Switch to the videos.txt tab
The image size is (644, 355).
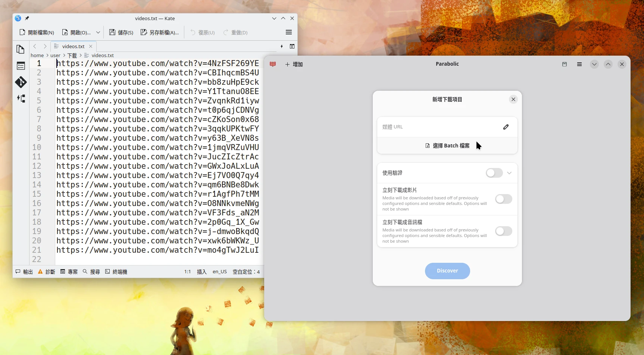pos(73,46)
